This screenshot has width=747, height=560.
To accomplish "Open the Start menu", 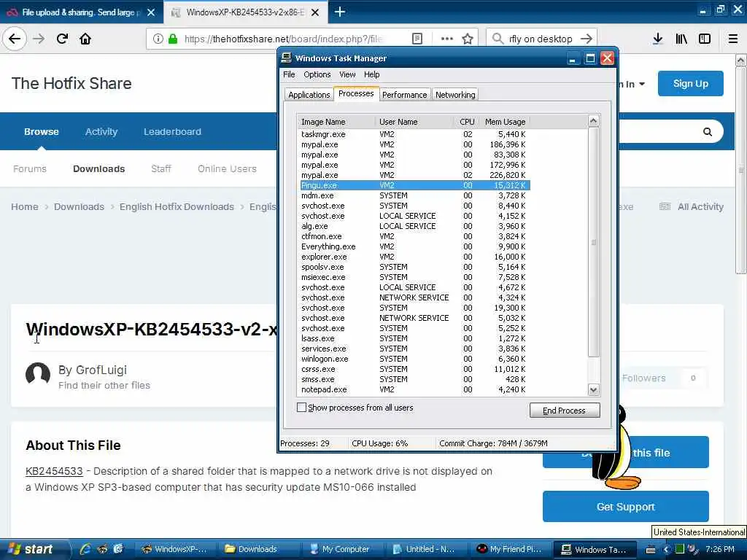I will [x=31, y=549].
